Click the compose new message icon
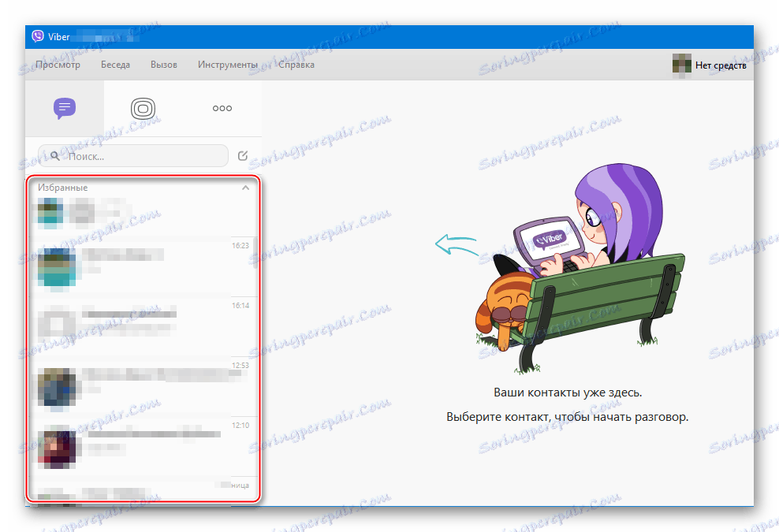Viewport: 779px width, 532px height. coord(242,156)
